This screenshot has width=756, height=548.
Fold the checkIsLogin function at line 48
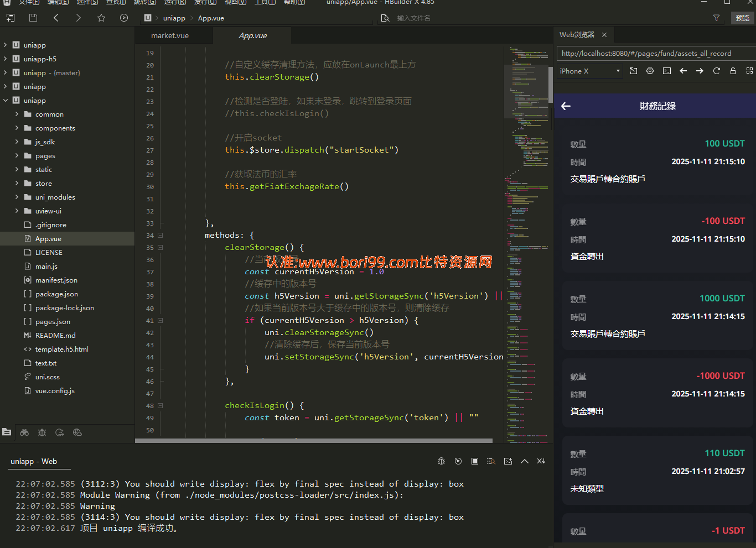[160, 405]
